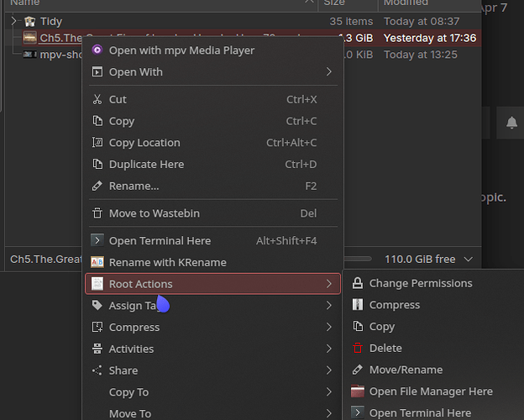Choose Move/Rename in Root Actions submenu
The image size is (524, 420).
[433, 370]
